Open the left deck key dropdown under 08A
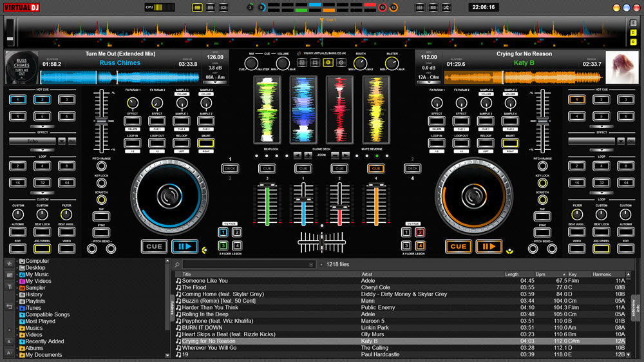The height and width of the screenshot is (362, 644). [x=215, y=82]
